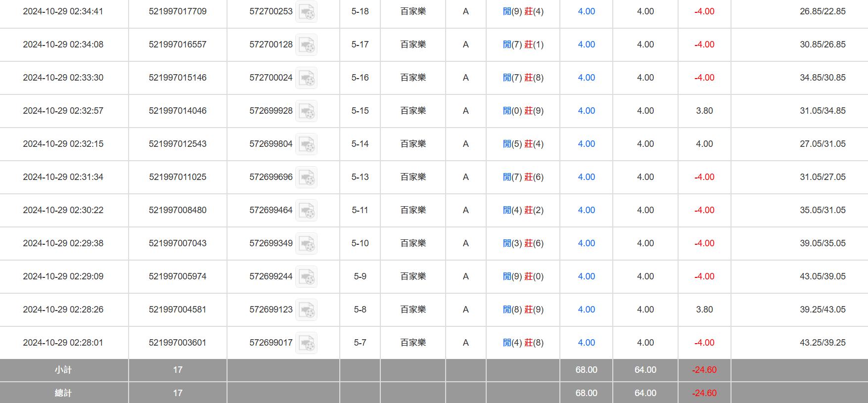Open blue 4.00 bet amount in row 5-18
Viewport: 868px width, 403px height.
pyautogui.click(x=586, y=11)
